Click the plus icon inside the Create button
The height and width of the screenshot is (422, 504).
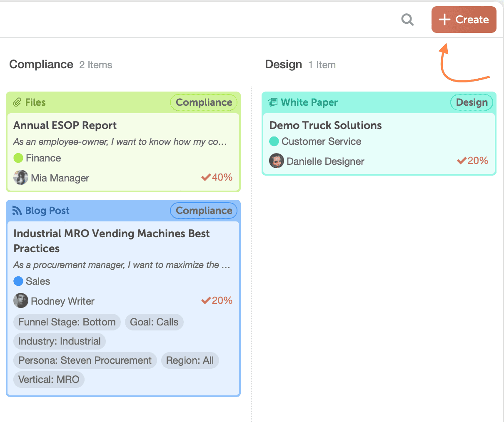pos(444,20)
